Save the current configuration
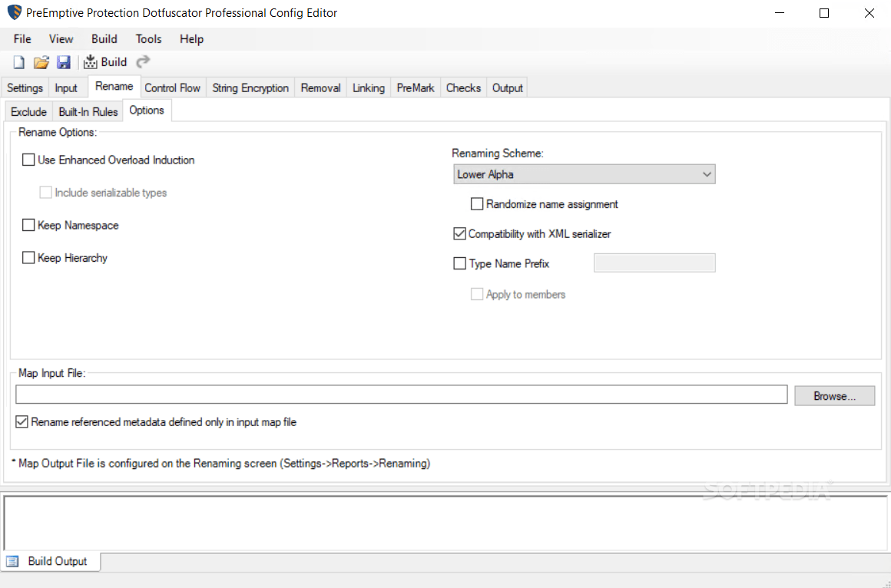The width and height of the screenshot is (891, 588). pyautogui.click(x=64, y=62)
